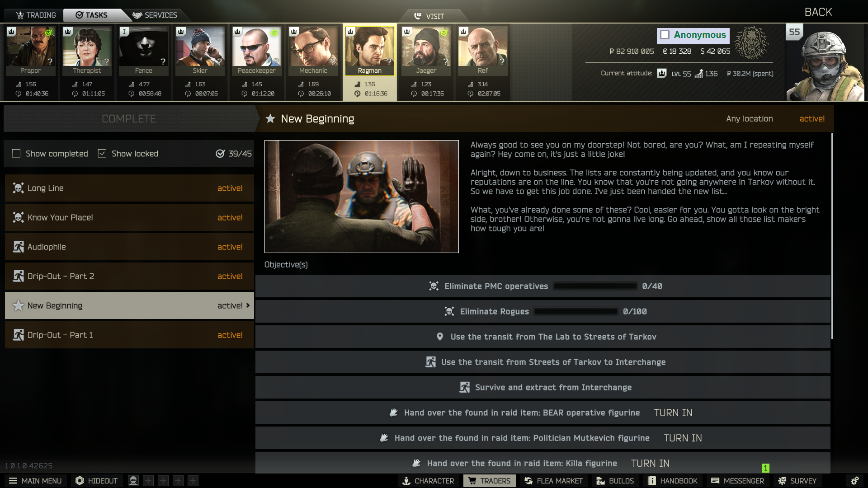Screen dimensions: 868x488
Task: Open the Character screen
Action: click(428, 481)
